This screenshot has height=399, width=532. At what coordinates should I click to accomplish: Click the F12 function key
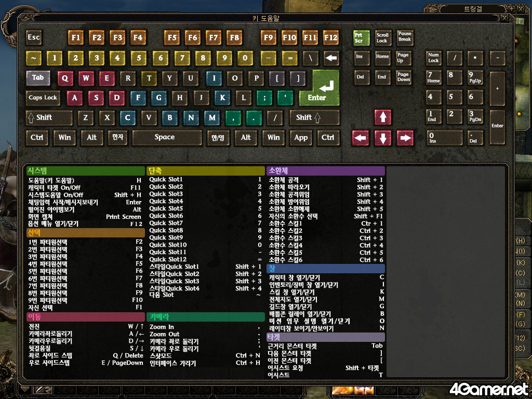pyautogui.click(x=331, y=37)
